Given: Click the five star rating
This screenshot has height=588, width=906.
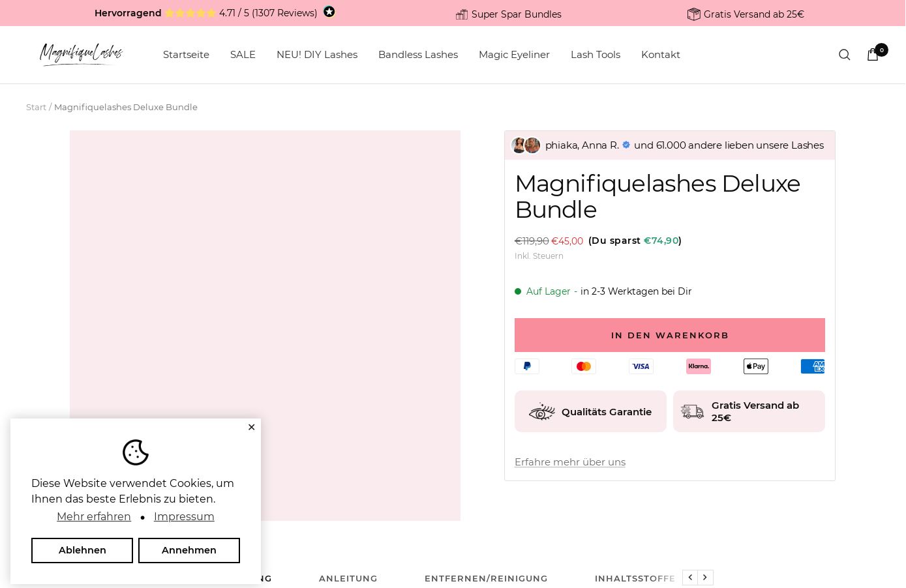Looking at the screenshot, I should click(190, 13).
